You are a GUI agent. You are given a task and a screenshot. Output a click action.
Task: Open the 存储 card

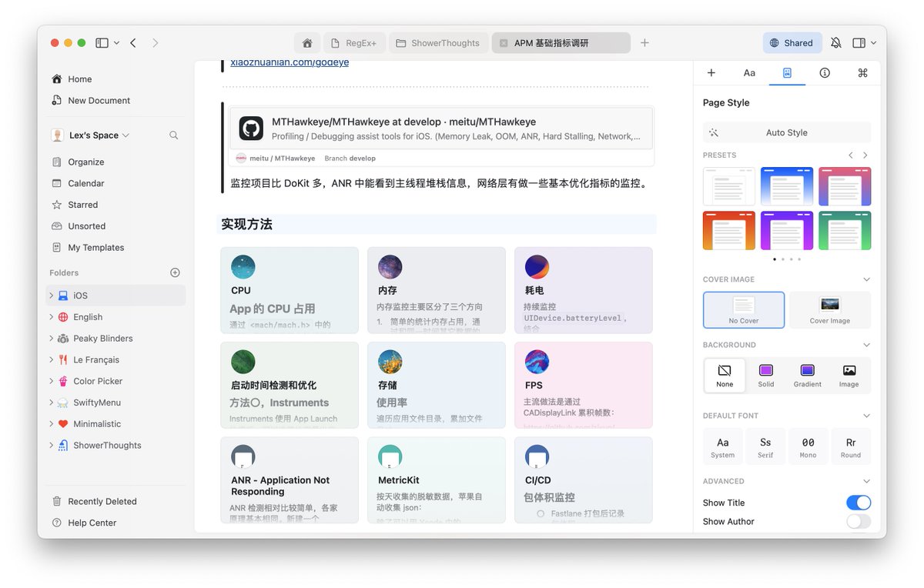click(437, 386)
